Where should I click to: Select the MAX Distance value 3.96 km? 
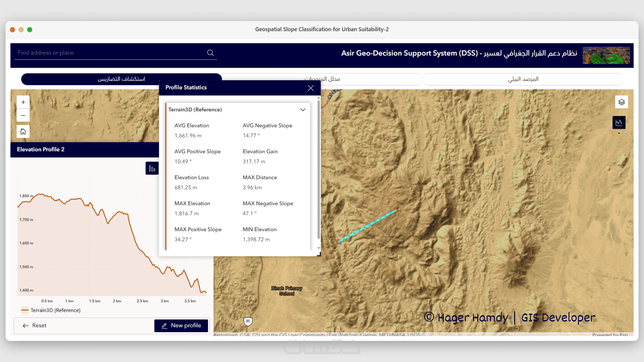click(252, 188)
